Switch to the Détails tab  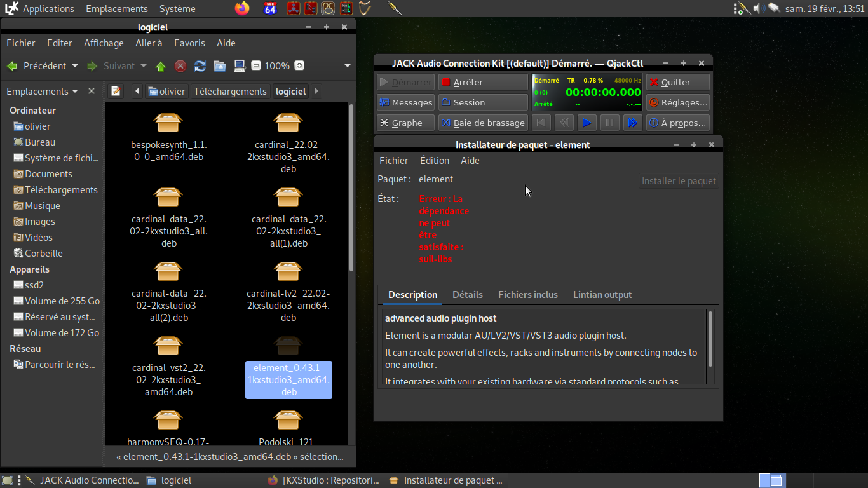point(468,295)
